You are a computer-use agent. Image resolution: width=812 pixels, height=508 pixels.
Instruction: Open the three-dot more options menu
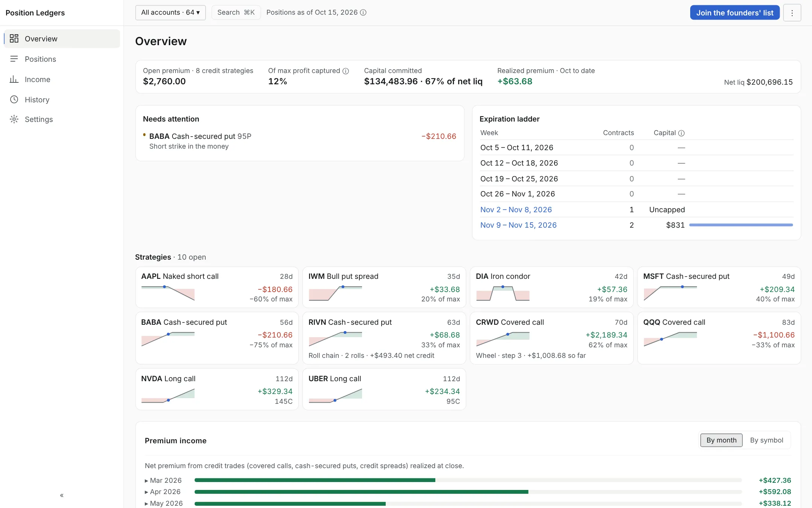792,13
